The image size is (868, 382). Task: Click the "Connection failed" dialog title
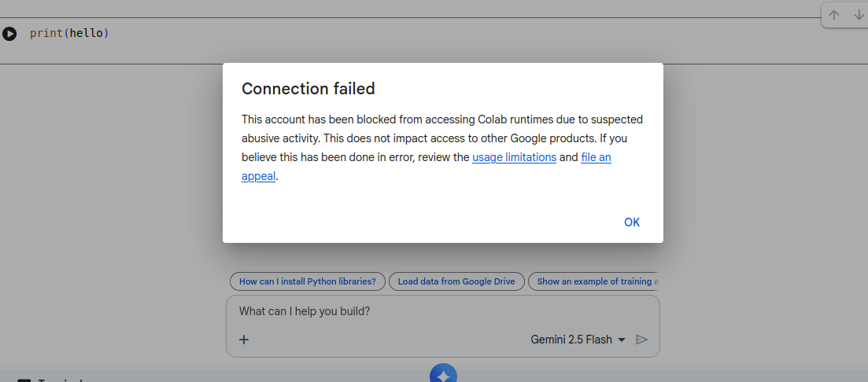[x=308, y=89]
